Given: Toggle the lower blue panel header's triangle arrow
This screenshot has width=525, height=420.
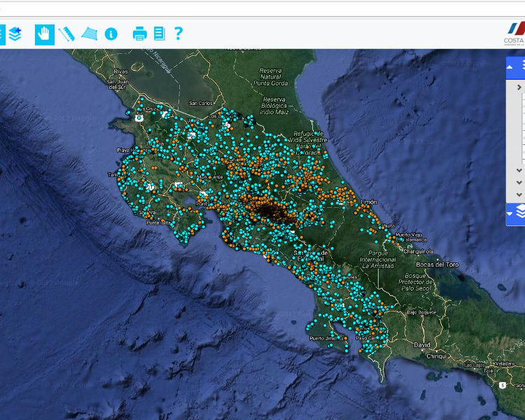Looking at the screenshot, I should coord(510,212).
